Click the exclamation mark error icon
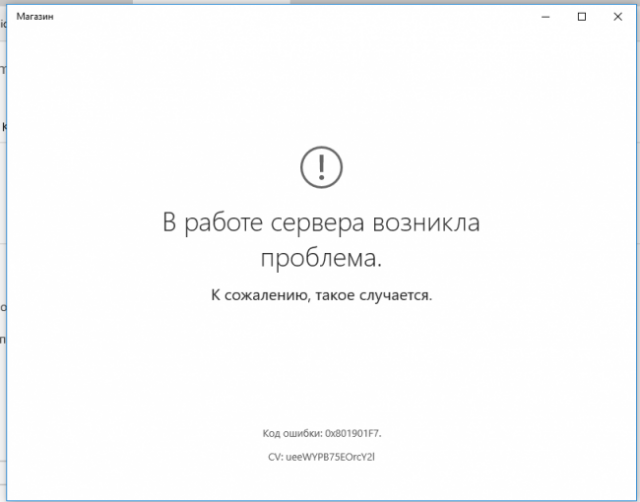This screenshot has height=502, width=640. point(322,167)
